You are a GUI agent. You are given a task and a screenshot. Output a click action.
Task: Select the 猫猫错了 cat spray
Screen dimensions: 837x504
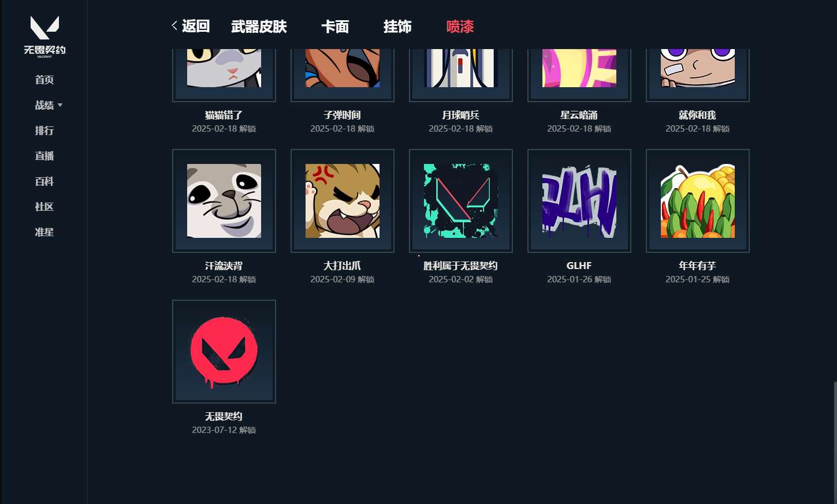point(224,75)
